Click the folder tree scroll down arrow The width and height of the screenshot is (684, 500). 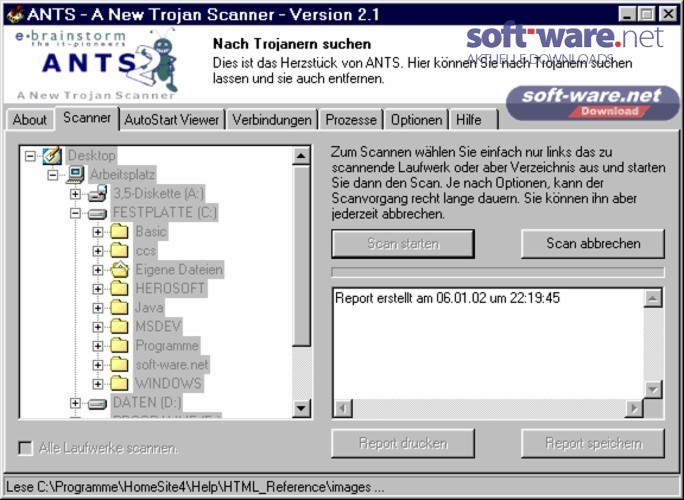[x=301, y=408]
